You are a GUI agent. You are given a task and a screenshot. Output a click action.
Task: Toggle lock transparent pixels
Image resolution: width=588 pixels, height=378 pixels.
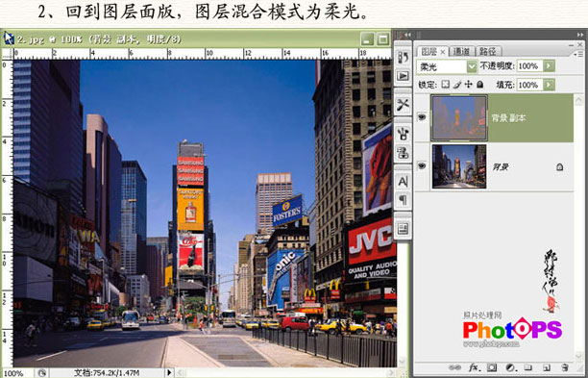445,85
